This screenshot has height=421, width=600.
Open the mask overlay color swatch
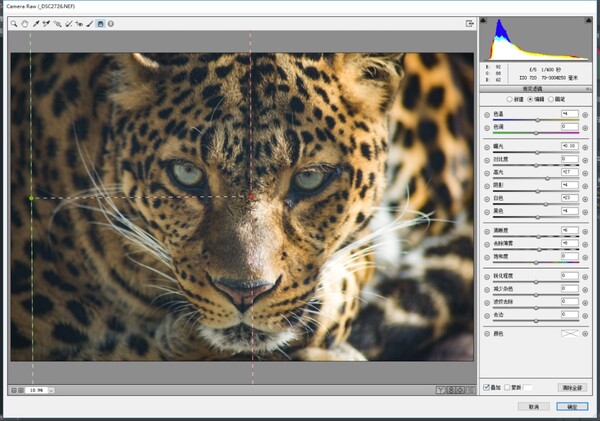tap(527, 387)
